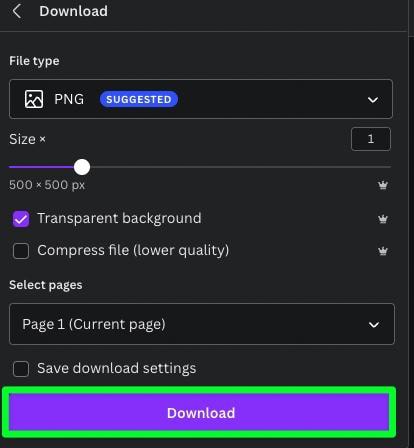The image size is (414, 448).
Task: Open the Select pages dropdown chevron
Action: pyautogui.click(x=374, y=325)
